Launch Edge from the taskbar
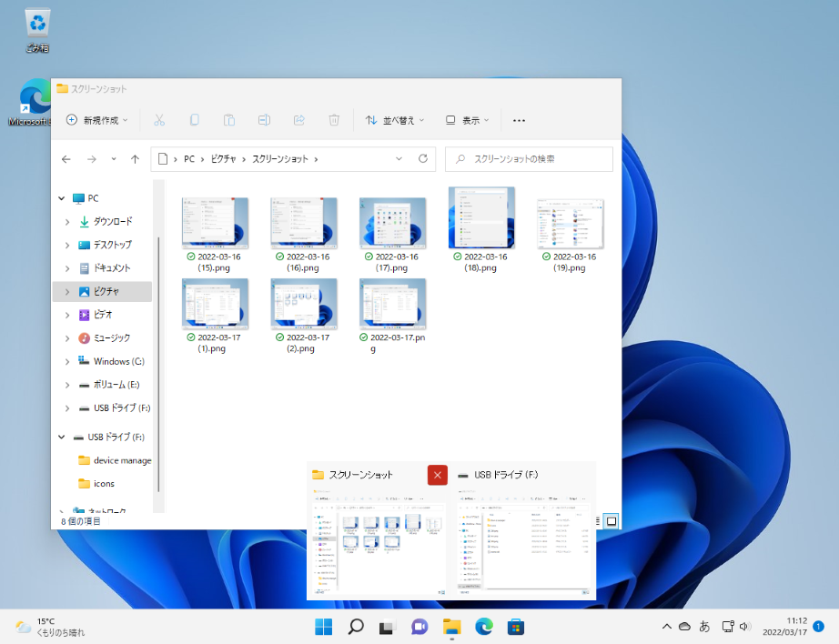Screen dimensions: 839x644 tap(484, 627)
